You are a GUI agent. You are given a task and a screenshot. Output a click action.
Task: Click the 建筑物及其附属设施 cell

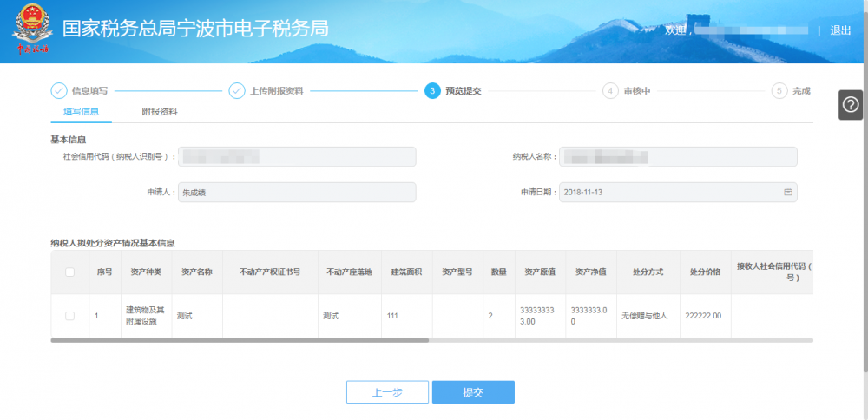point(146,316)
